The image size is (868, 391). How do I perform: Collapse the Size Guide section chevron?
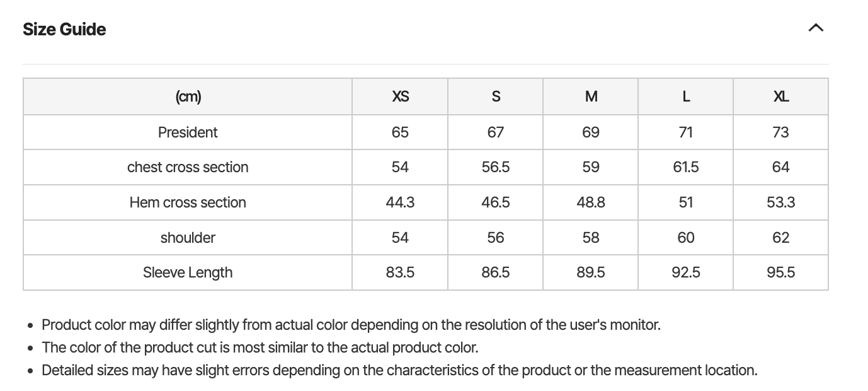click(x=816, y=28)
